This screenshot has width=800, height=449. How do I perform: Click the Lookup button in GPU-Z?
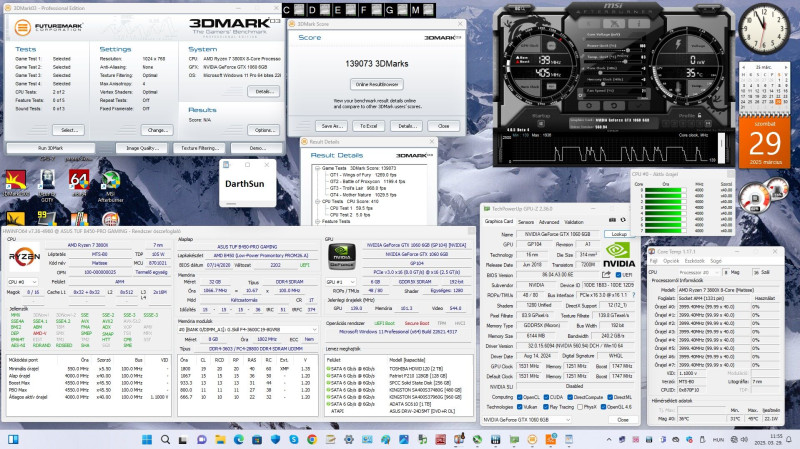619,234
